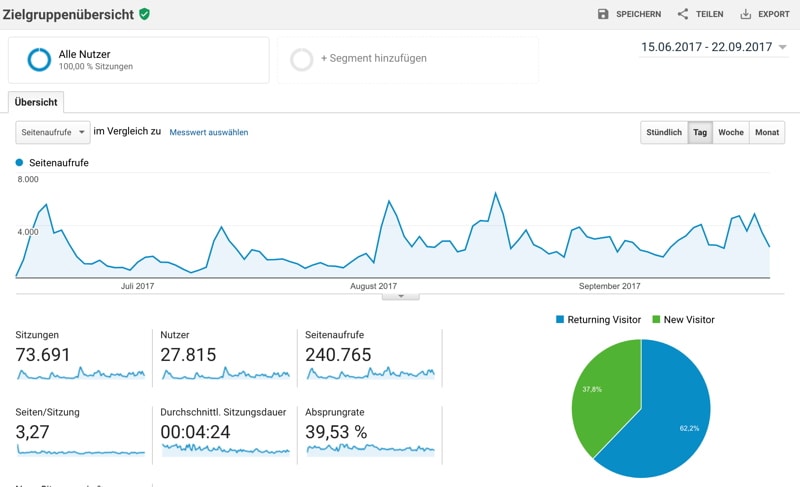Screen dimensions: 800x487
Task: Expand the panel arrow below chart
Action: pyautogui.click(x=401, y=296)
